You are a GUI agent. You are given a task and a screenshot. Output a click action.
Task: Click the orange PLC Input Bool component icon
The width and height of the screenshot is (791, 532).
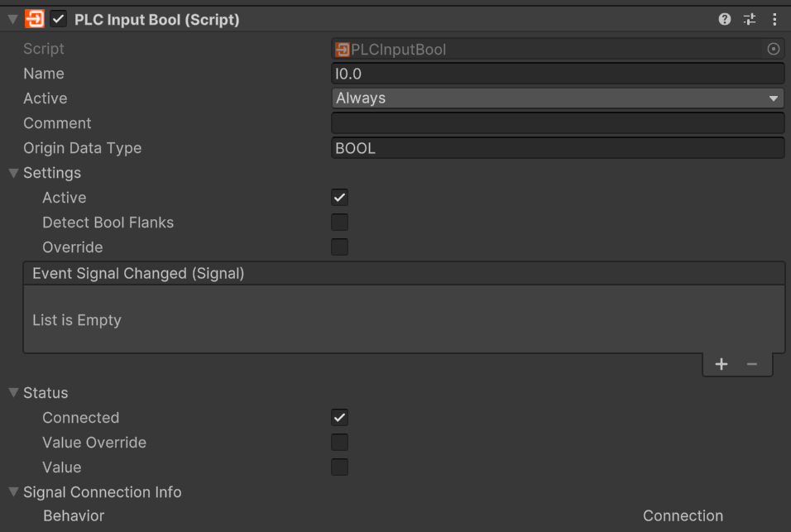pyautogui.click(x=34, y=19)
